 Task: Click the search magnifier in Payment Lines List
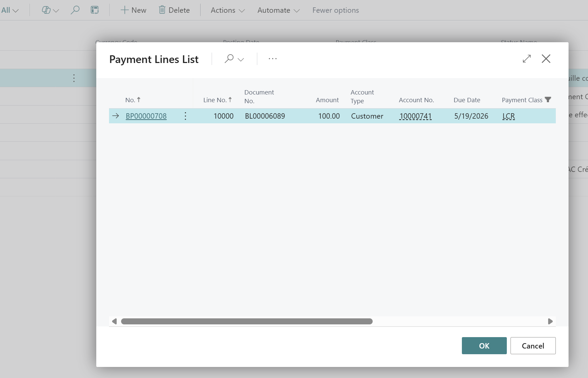pyautogui.click(x=229, y=59)
